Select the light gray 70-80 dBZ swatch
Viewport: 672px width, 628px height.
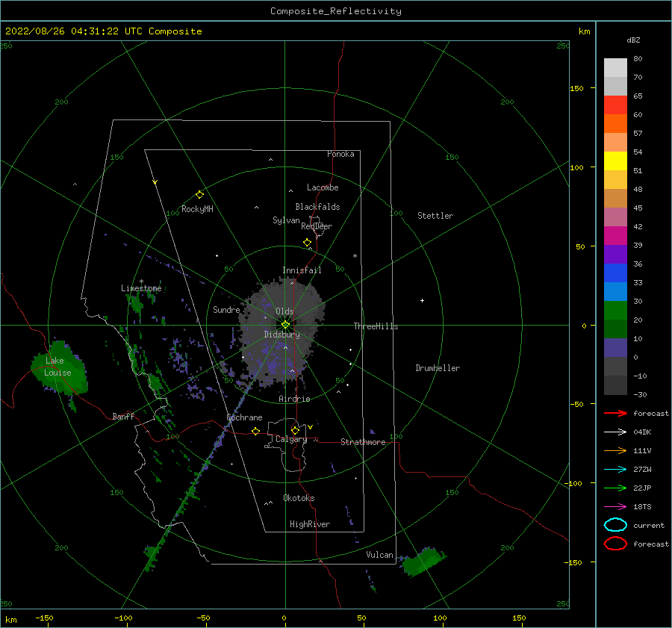[615, 68]
